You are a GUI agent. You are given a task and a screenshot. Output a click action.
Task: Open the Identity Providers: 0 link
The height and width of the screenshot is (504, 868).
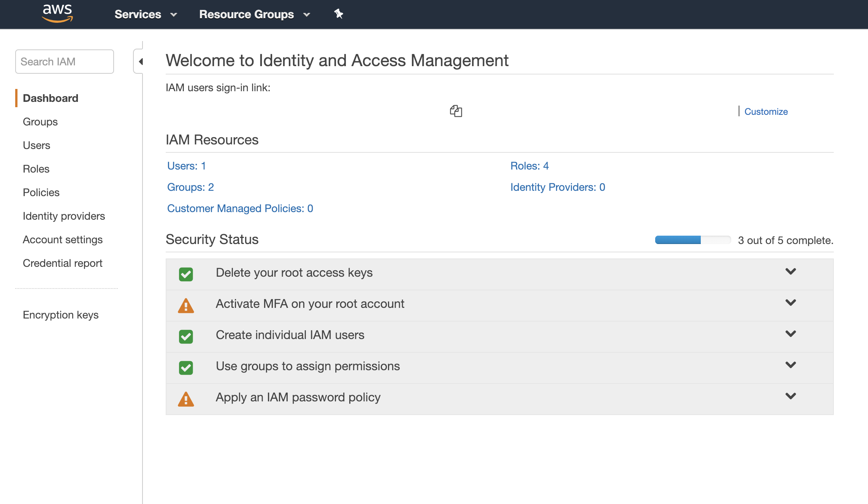pos(558,187)
